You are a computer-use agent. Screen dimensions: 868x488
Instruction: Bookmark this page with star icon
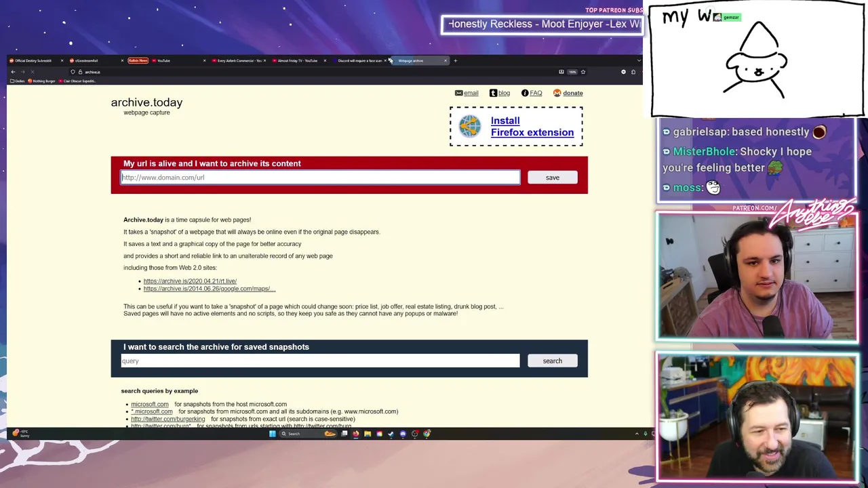[x=583, y=72]
